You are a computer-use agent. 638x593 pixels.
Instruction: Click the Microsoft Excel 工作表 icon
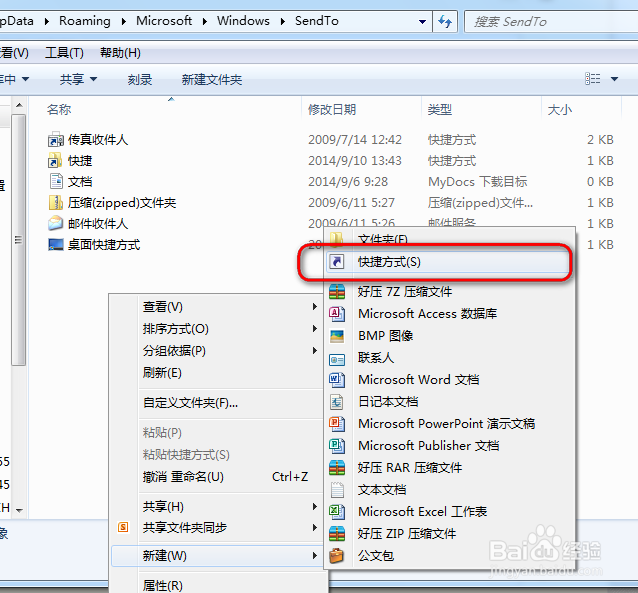[337, 512]
